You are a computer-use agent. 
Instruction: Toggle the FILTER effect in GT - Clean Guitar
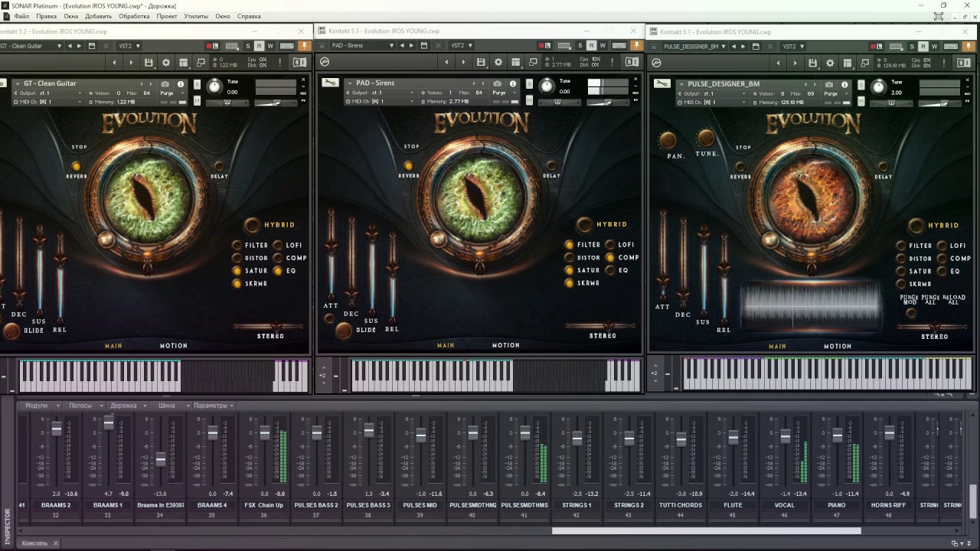pos(237,246)
